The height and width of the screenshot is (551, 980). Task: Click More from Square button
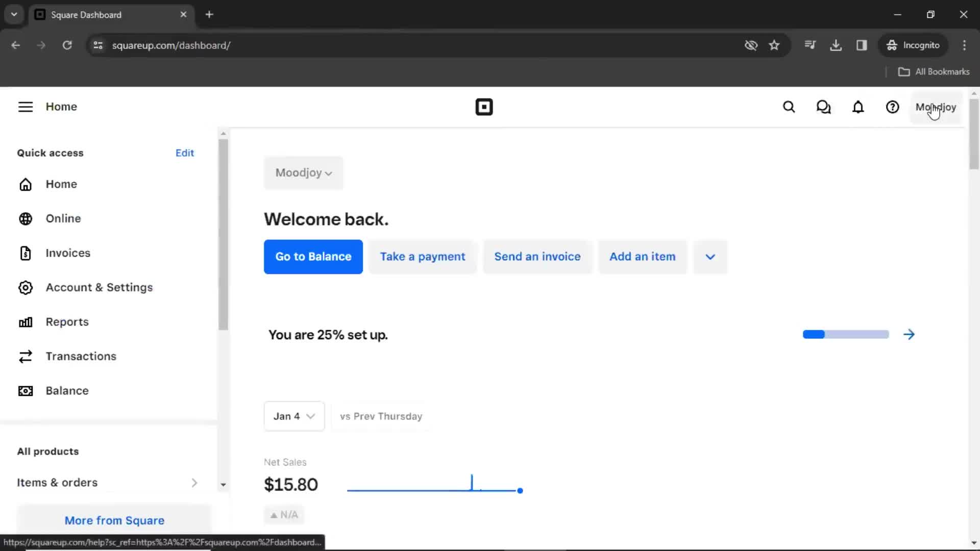click(x=114, y=520)
